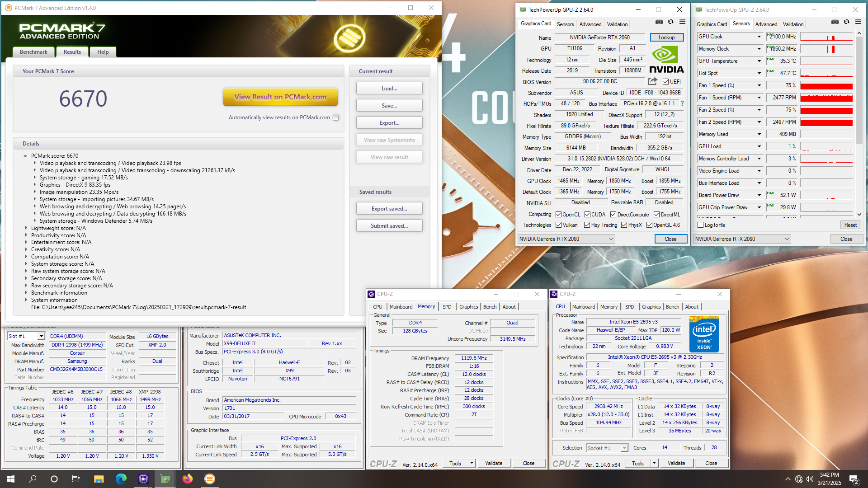Viewport: 868px width, 488px height.
Task: Toggle DirectML checkbox
Action: [656, 215]
